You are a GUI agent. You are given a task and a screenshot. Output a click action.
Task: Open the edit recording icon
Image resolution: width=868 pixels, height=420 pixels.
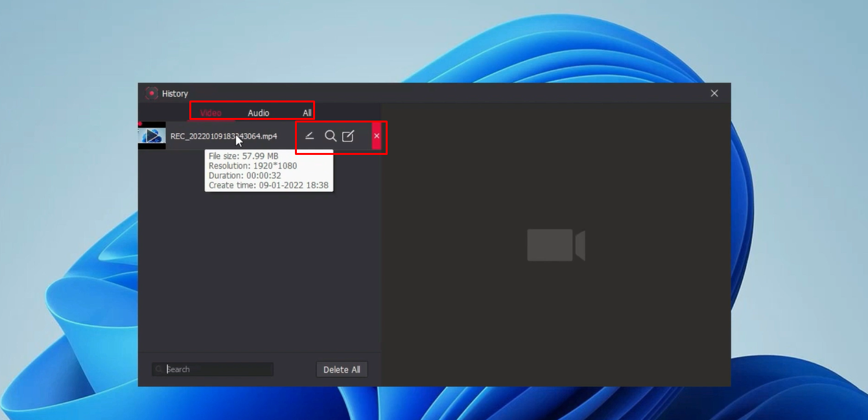pos(349,136)
